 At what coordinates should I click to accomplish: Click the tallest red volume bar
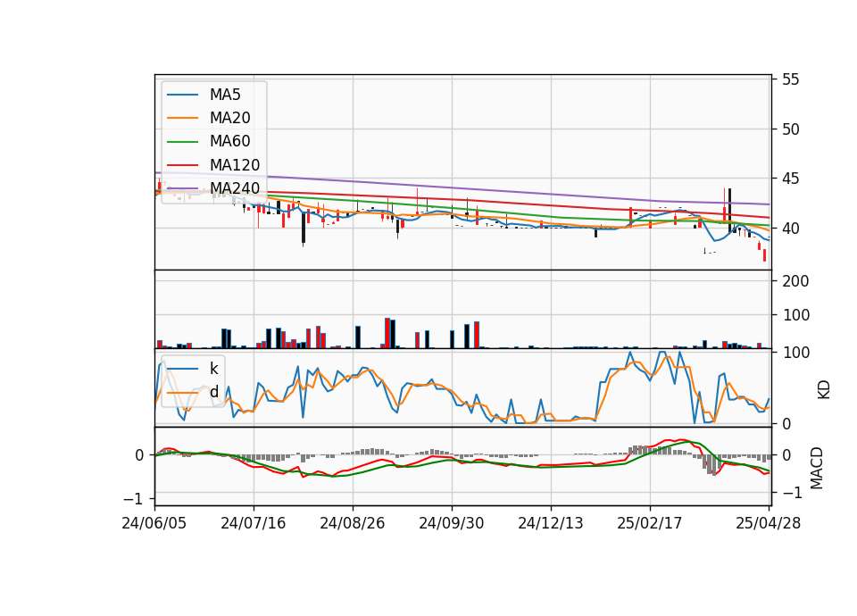tap(387, 333)
